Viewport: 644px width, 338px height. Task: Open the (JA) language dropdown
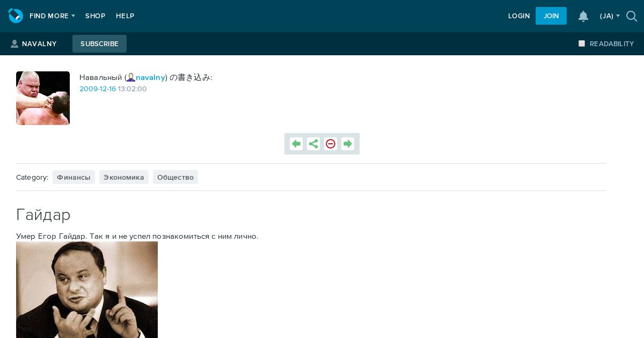[x=610, y=16]
